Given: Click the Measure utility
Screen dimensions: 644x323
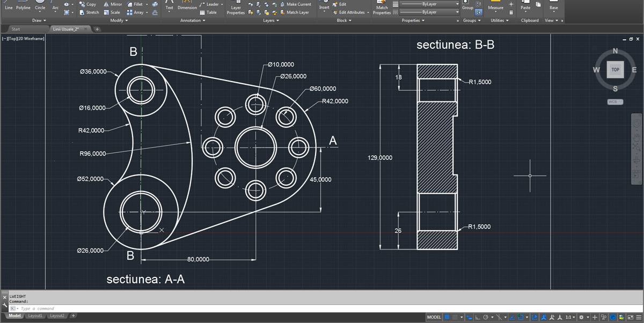Looking at the screenshot, I should click(496, 5).
